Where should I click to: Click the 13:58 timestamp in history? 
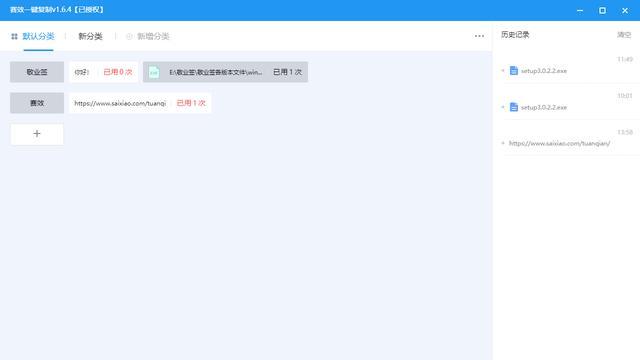click(624, 132)
